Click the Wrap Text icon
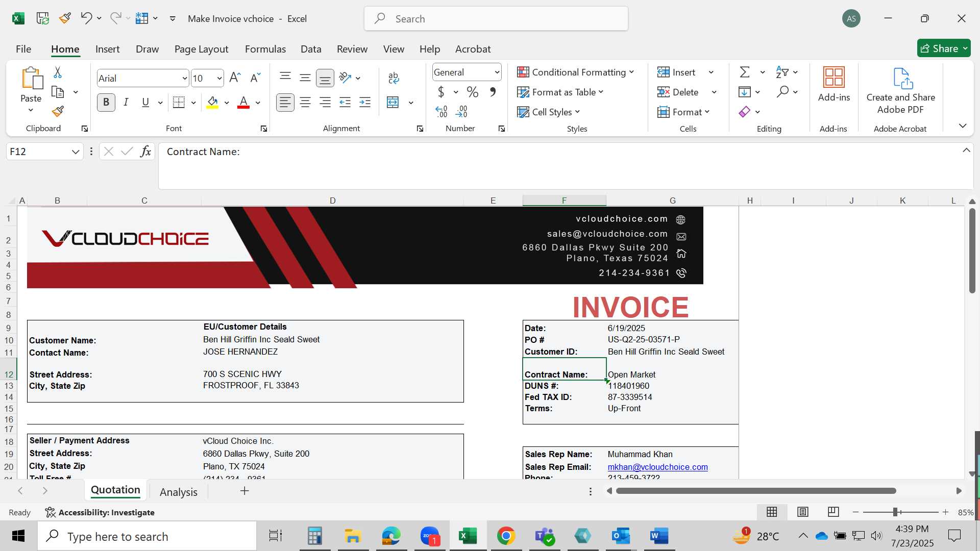The image size is (980, 551). (394, 78)
